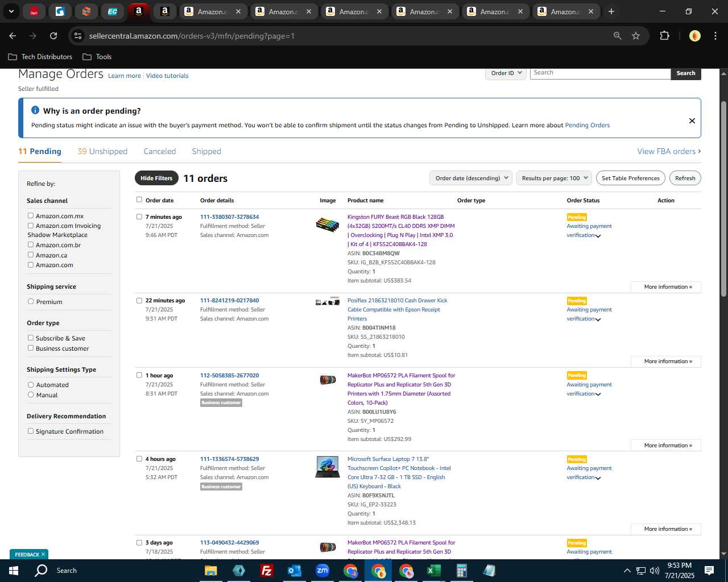
Task: Open FileZilla from the taskbar
Action: pos(266,571)
